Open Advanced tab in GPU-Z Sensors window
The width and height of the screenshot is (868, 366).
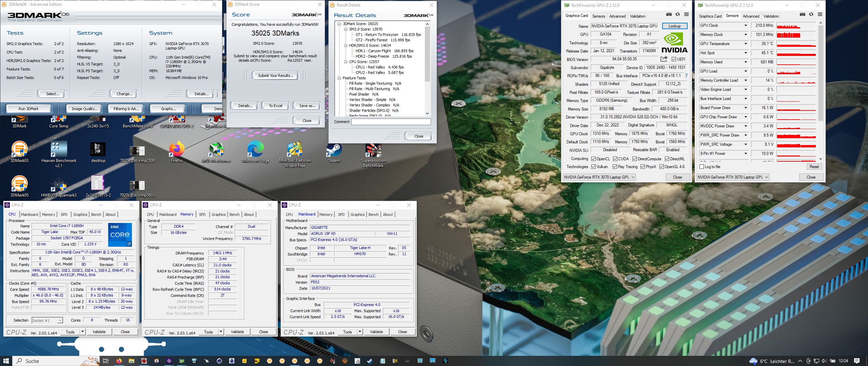point(751,16)
